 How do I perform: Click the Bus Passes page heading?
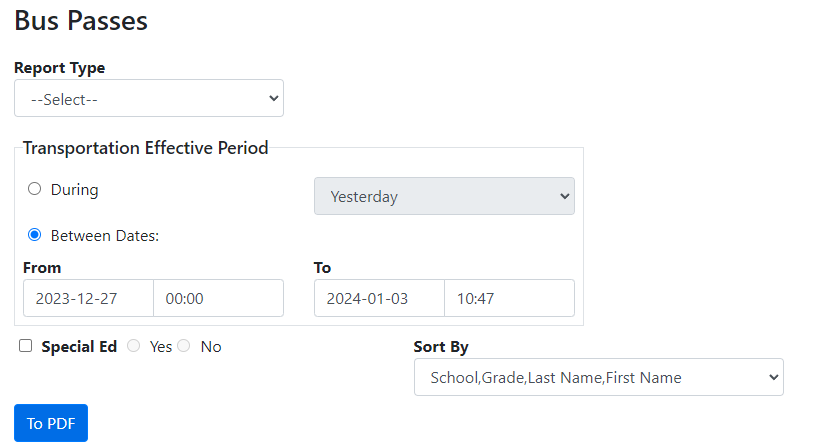tap(81, 20)
